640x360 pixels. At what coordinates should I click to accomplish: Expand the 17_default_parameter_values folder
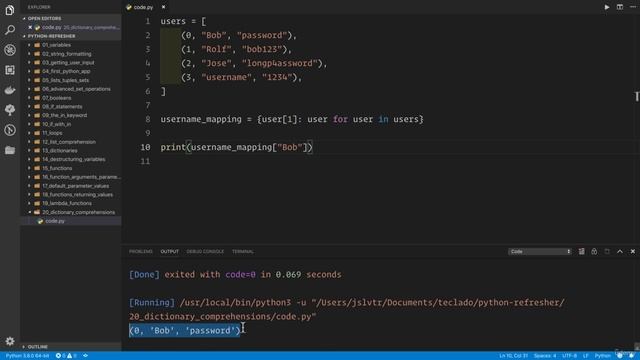pos(76,186)
